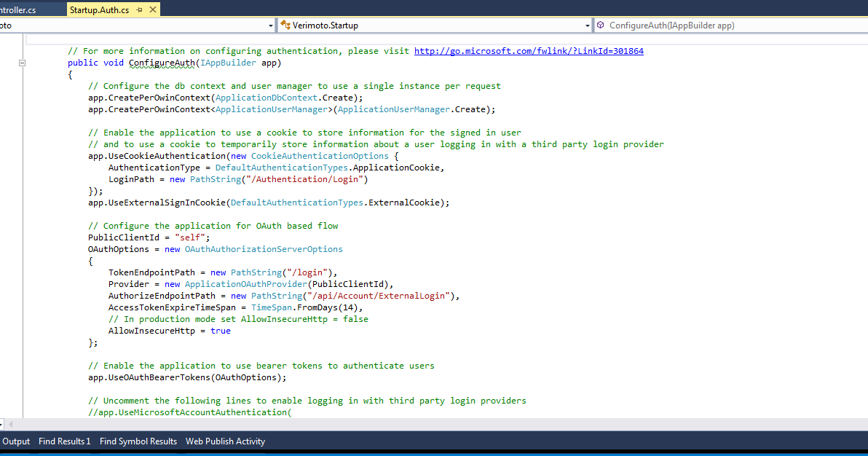Click the ConfigureAuth navigation bar box
868x456 pixels.
point(728,24)
